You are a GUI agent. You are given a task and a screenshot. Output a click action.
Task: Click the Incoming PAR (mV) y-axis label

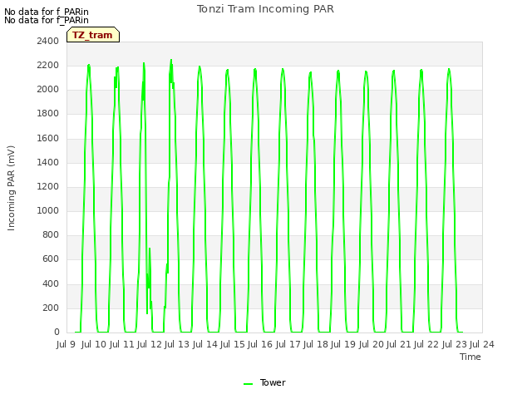tap(11, 189)
